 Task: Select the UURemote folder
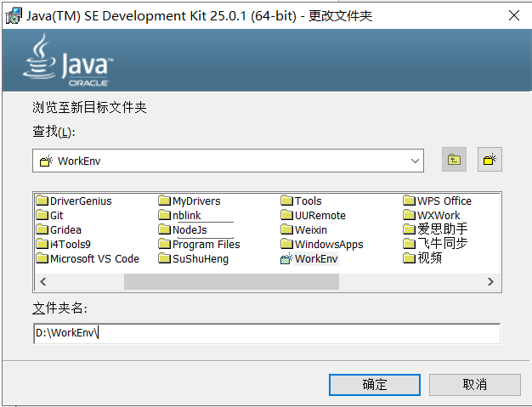tap(320, 216)
